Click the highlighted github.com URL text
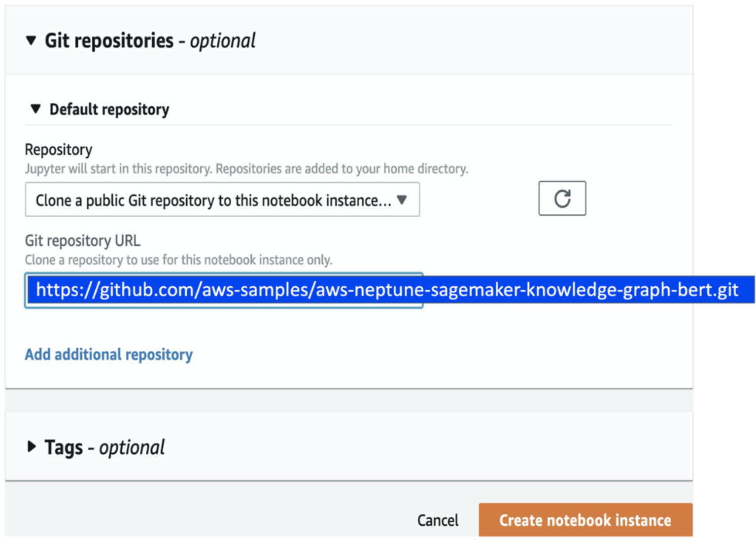The image size is (756, 540). click(387, 290)
